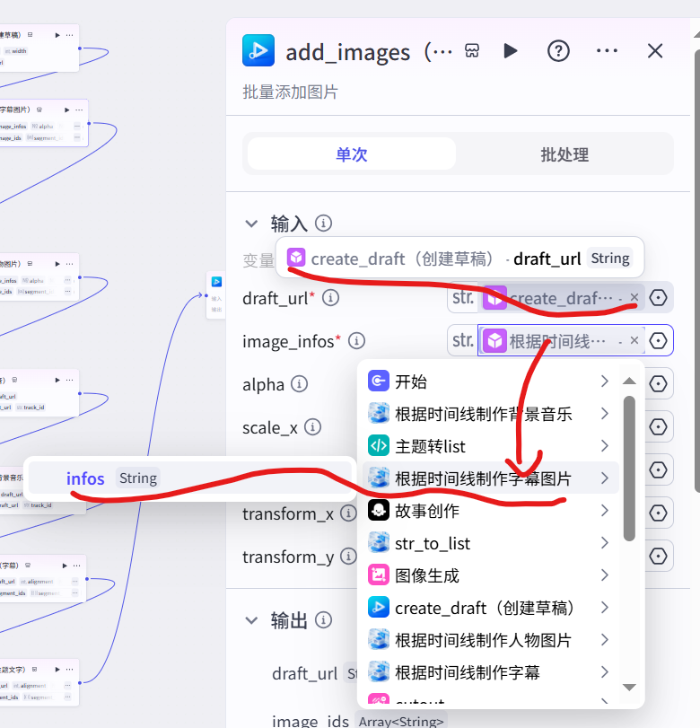
Task: Expand create_draft（创建草稿） in variable list
Action: (x=490, y=608)
